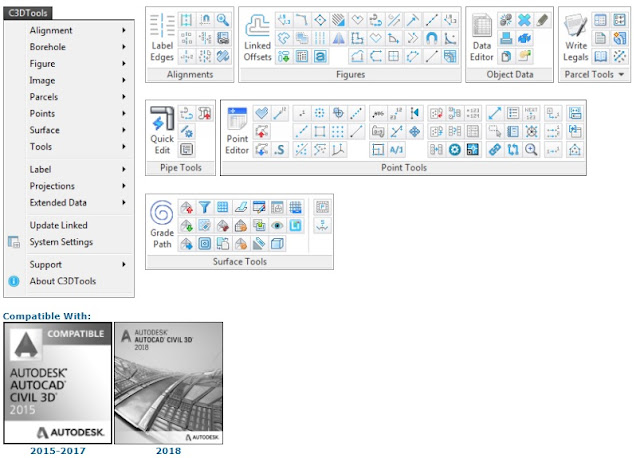Select About C3DTools menu entry

click(x=69, y=281)
